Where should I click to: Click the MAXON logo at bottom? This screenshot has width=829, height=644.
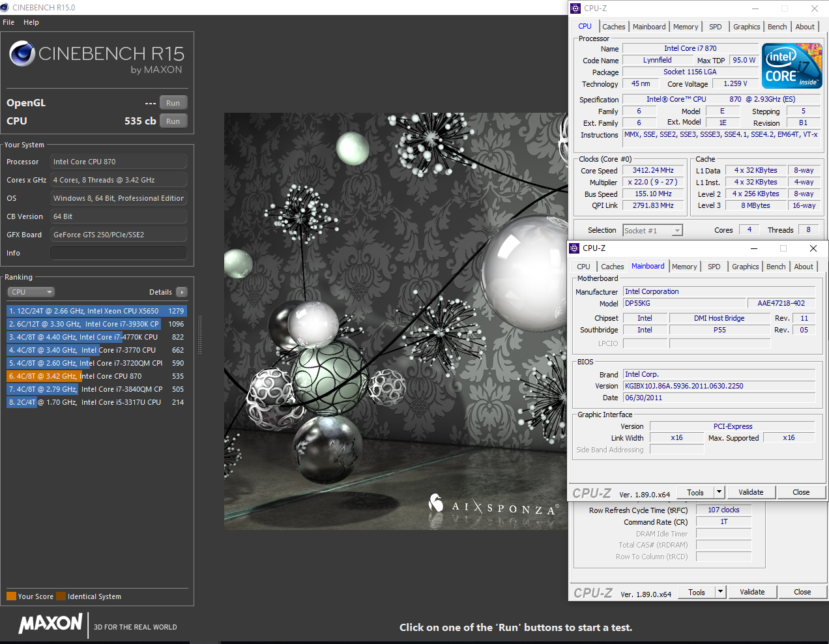tap(51, 623)
